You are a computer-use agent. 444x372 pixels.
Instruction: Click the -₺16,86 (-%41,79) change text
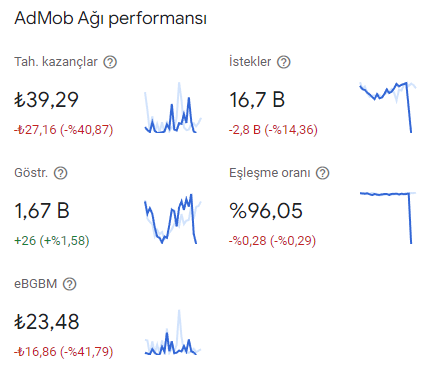pos(64,351)
